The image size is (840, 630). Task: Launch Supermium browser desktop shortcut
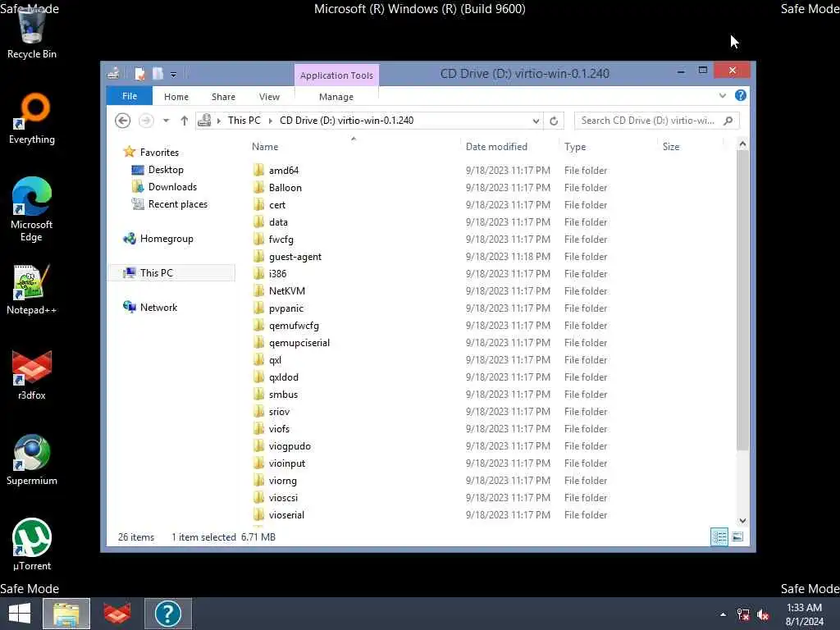32,459
